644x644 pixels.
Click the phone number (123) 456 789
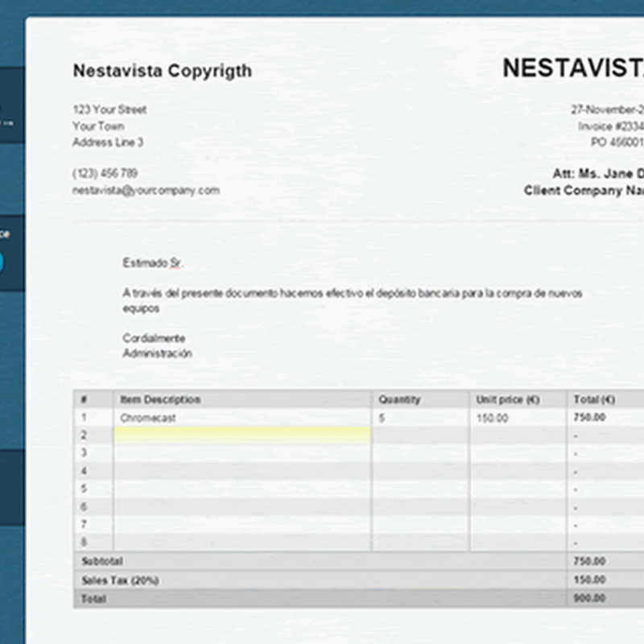tap(105, 174)
